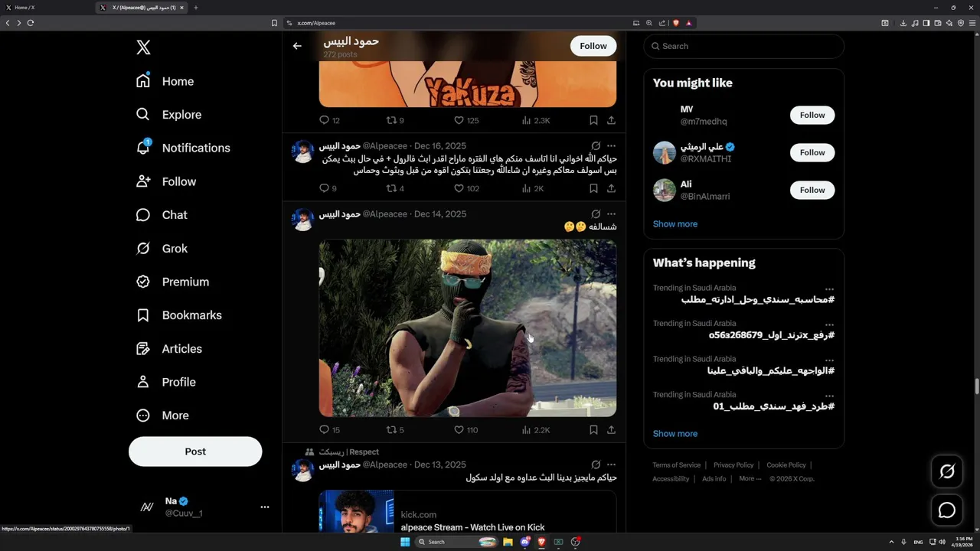The width and height of the screenshot is (980, 551).
Task: Open the floating Grok button
Action: pos(947,472)
